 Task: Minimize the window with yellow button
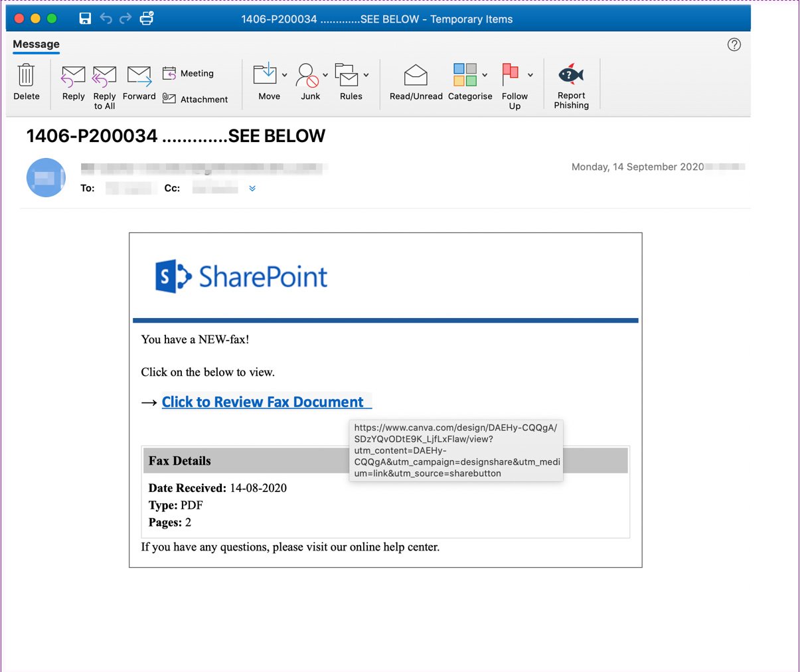click(x=35, y=19)
